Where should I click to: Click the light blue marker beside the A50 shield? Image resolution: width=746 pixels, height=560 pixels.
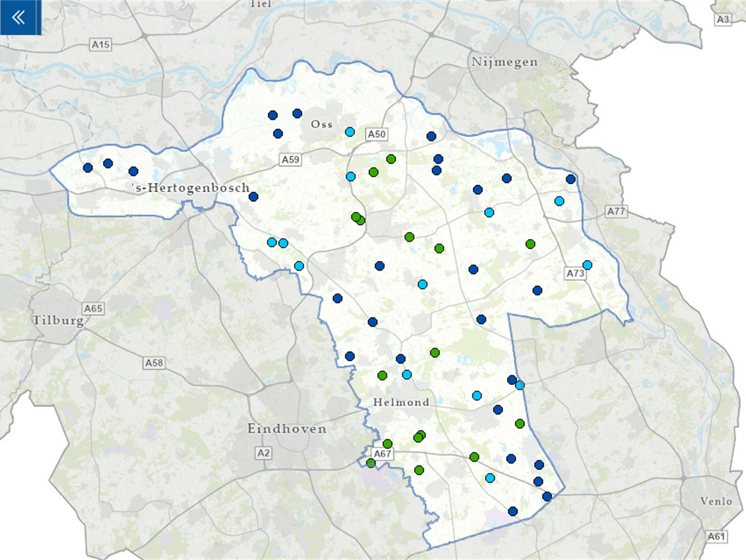point(350,132)
